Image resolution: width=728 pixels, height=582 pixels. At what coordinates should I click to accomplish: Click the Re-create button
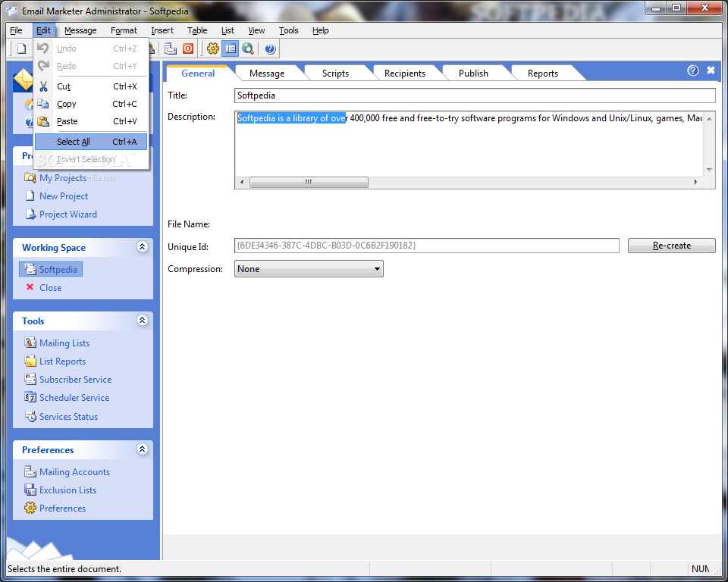671,246
